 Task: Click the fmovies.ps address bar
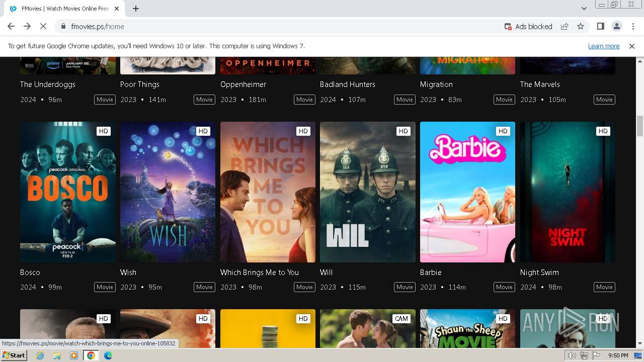282,27
